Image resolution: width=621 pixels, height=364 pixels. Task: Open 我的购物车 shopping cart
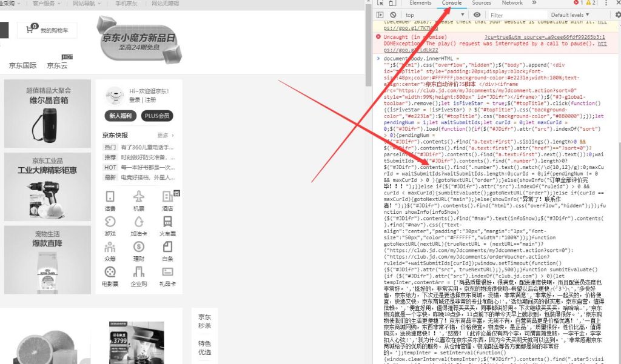coord(47,30)
